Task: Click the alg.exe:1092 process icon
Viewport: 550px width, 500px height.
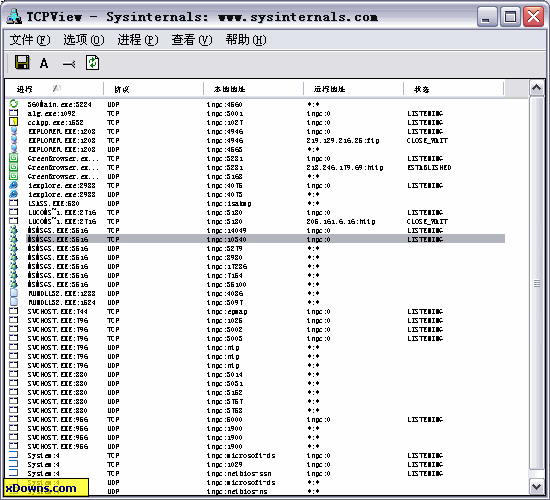Action: pyautogui.click(x=13, y=113)
